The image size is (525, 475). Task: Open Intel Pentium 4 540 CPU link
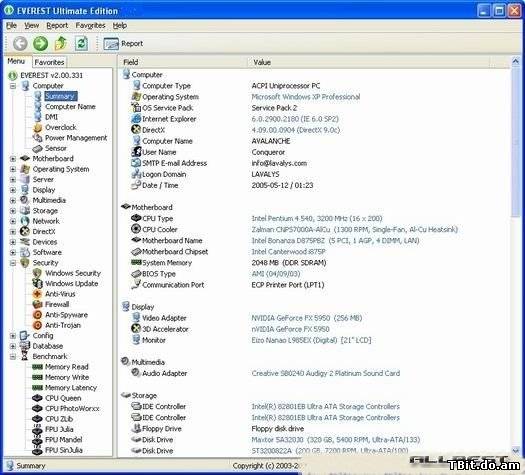(x=317, y=219)
